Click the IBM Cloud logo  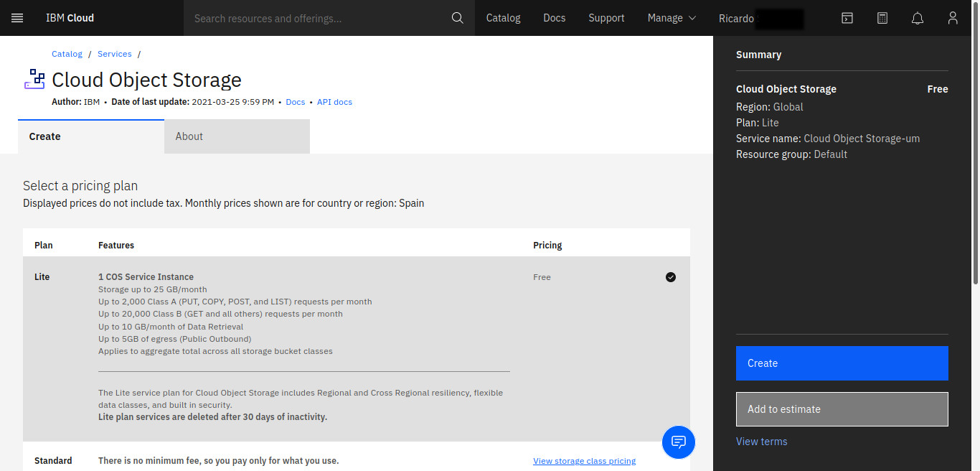tap(70, 18)
